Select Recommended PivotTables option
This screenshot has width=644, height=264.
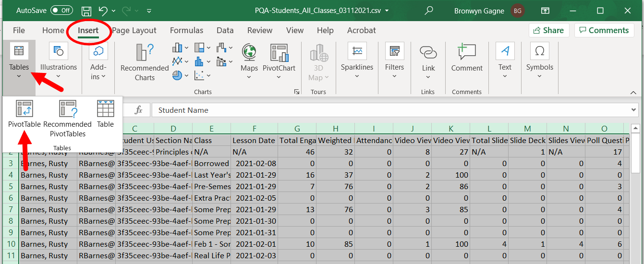[x=67, y=109]
